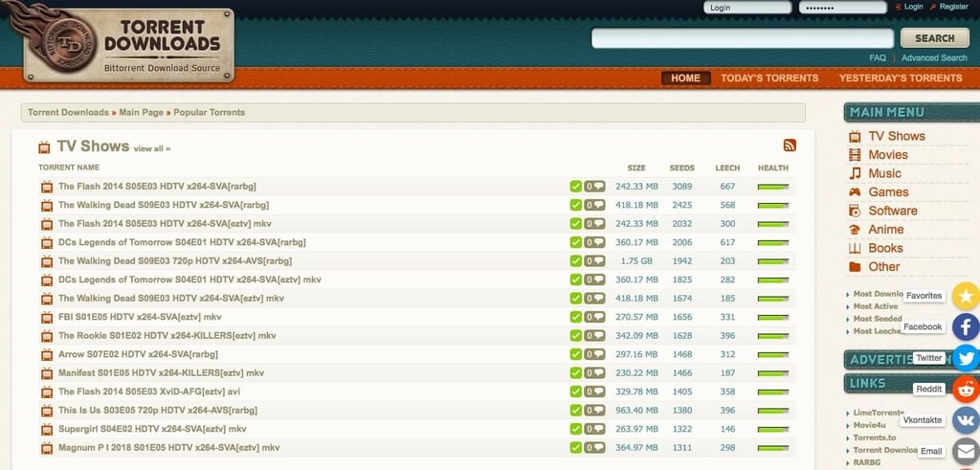Screen dimensions: 980x470
Task: Click leech value '667'
Action: [727, 187]
